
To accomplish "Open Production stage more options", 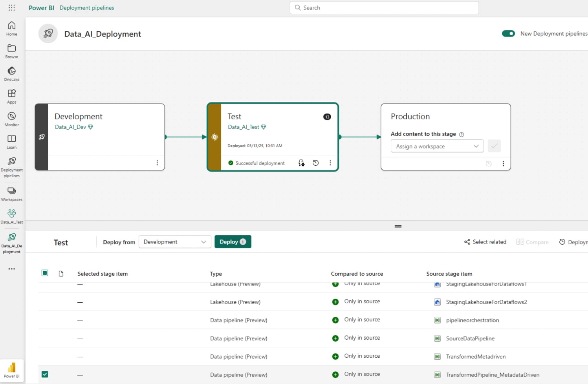I will pyautogui.click(x=503, y=164).
